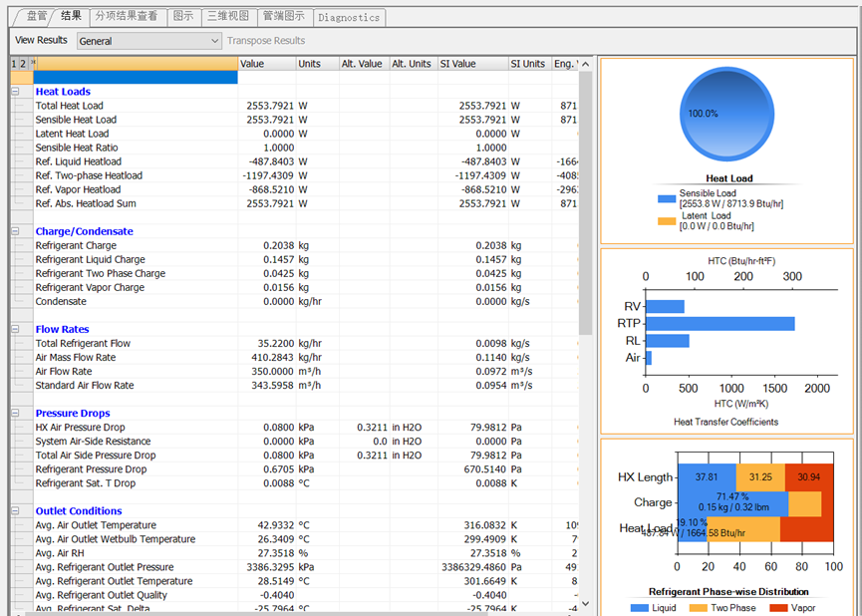Open the 管端图示 tab
Screen dimensions: 862x616
tap(284, 16)
